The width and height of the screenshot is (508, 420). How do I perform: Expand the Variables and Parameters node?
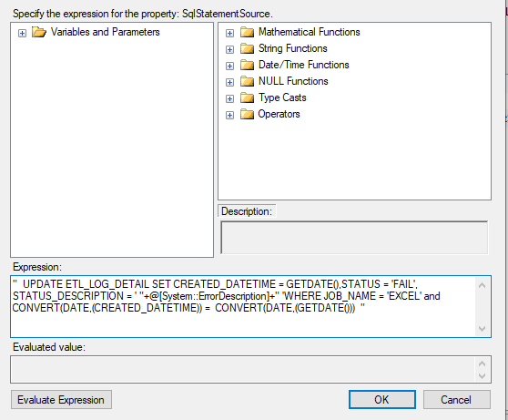22,33
